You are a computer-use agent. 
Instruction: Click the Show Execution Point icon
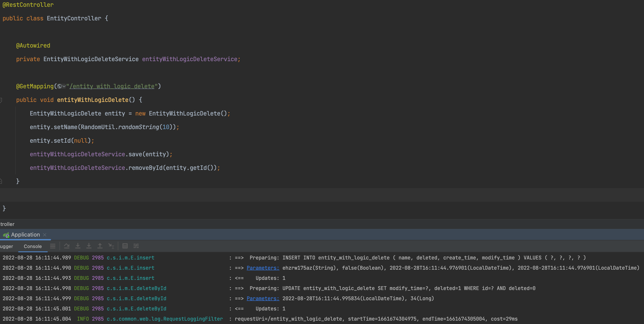(53, 246)
